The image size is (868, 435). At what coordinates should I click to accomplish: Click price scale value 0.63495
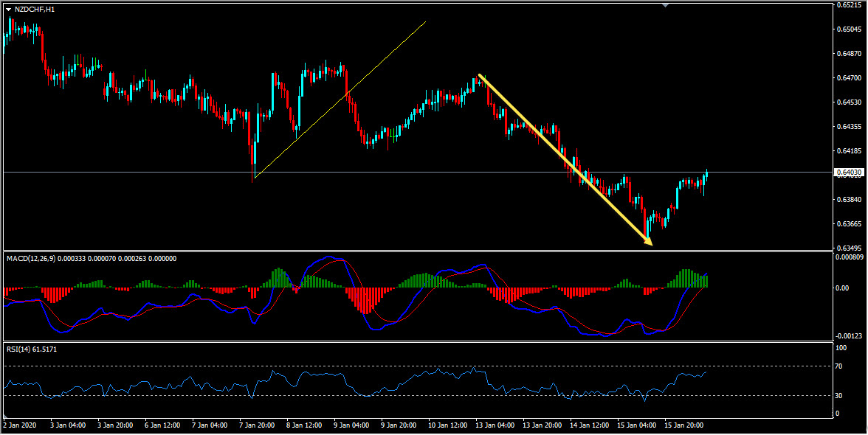[849, 248]
